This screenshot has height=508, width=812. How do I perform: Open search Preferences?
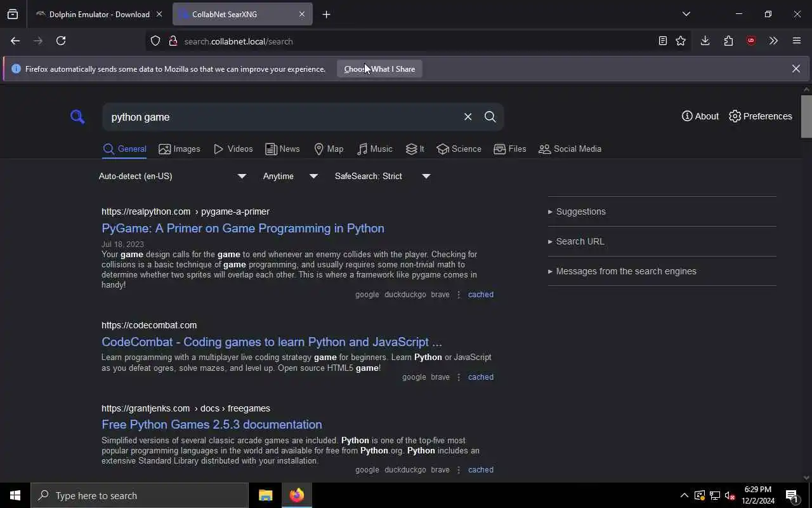(761, 116)
